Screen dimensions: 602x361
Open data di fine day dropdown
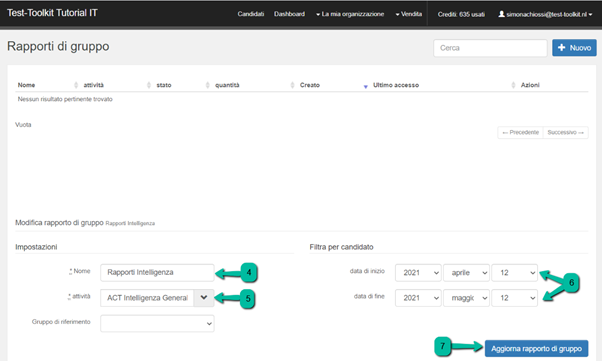coord(514,298)
